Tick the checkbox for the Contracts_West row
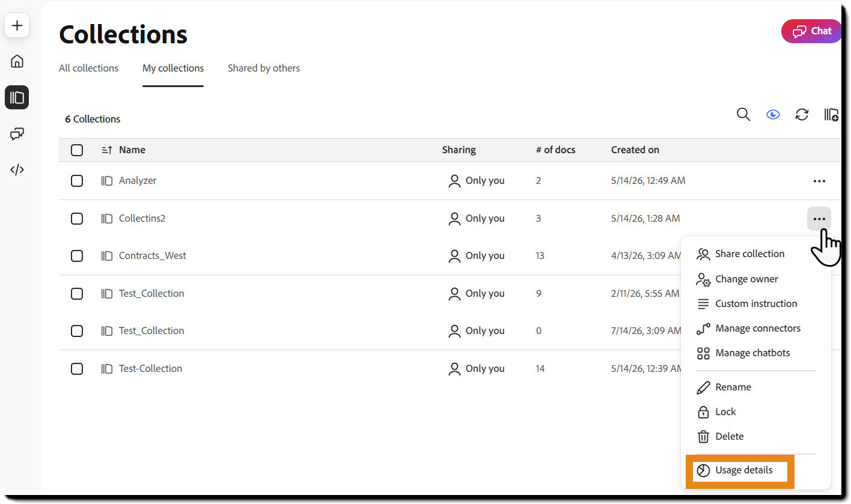The image size is (851, 504). (x=77, y=256)
